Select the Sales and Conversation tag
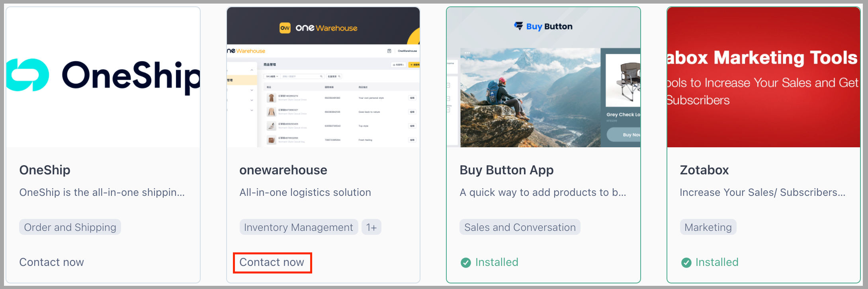Viewport: 868px width, 289px height. tap(520, 227)
